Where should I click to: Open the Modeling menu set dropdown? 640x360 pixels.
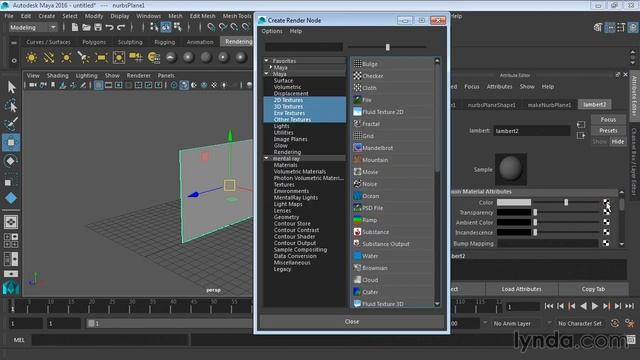pos(33,27)
